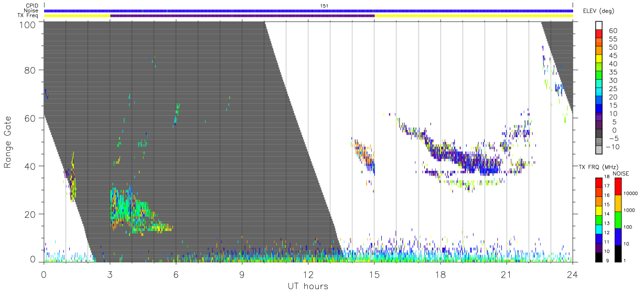644x297 pixels.
Task: Click NOISE legend label '1000'
Action: click(630, 211)
